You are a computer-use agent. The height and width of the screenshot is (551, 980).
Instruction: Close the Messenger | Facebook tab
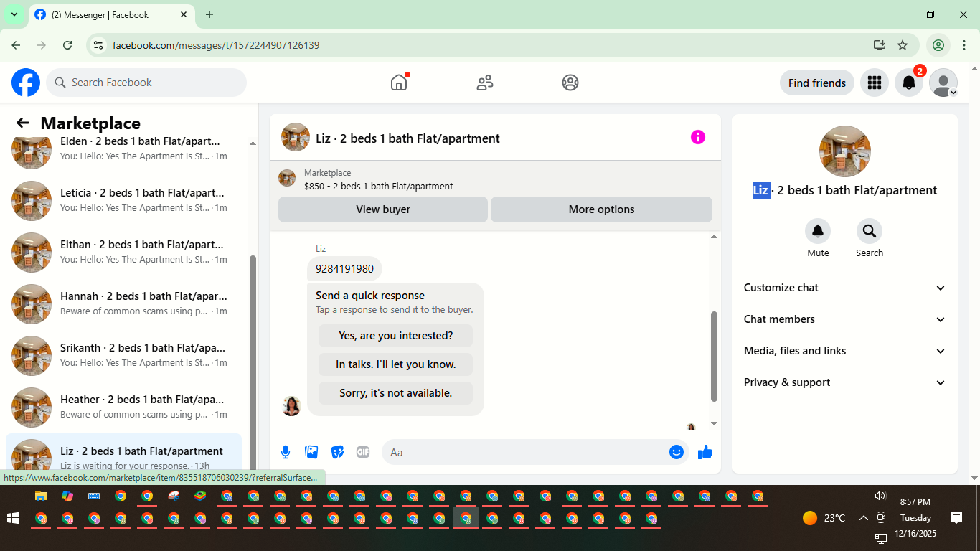(x=184, y=14)
